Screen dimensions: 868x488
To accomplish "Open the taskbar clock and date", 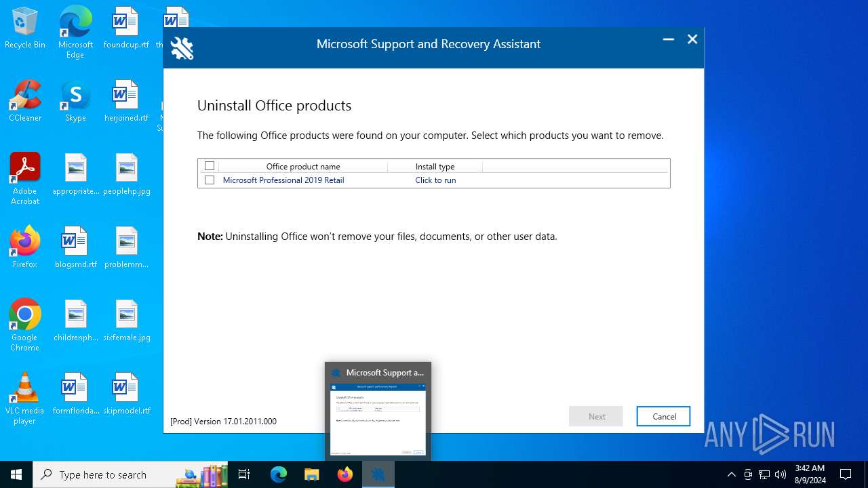I will [x=810, y=474].
